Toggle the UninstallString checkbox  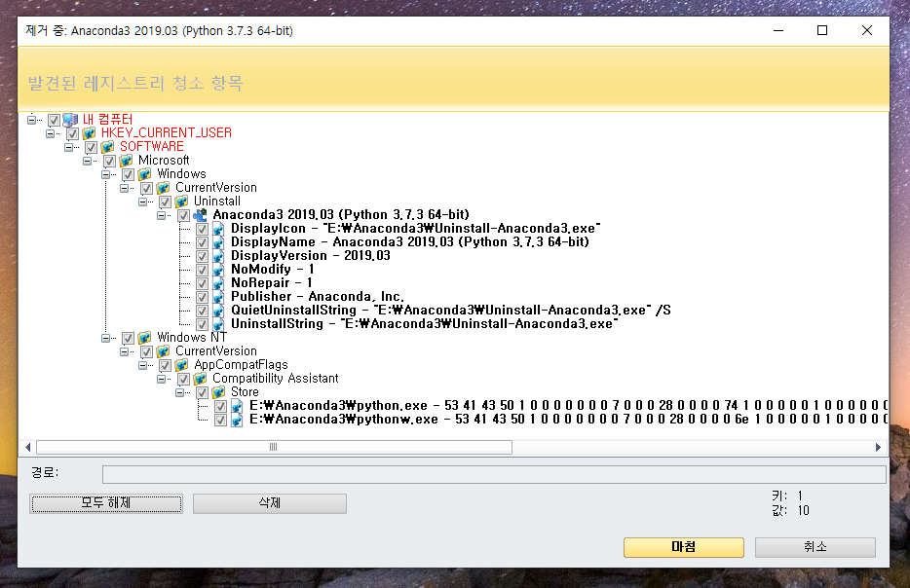pyautogui.click(x=202, y=325)
